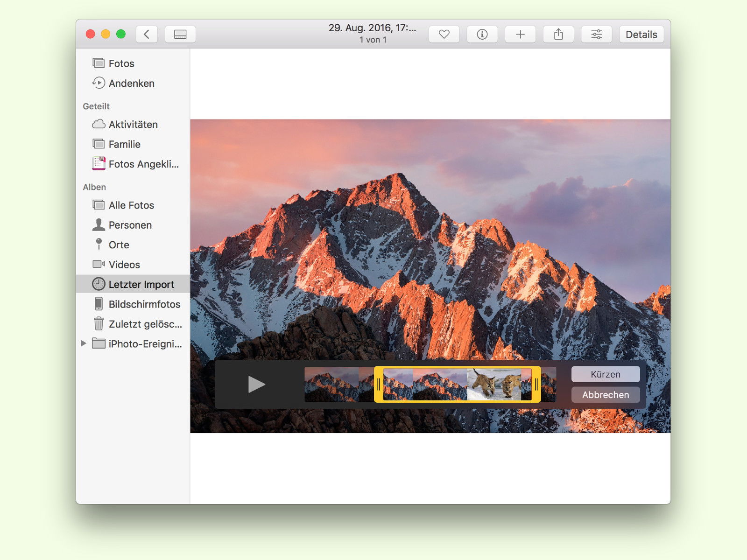Select the Alle Fotos album
This screenshot has height=560, width=747.
click(133, 205)
